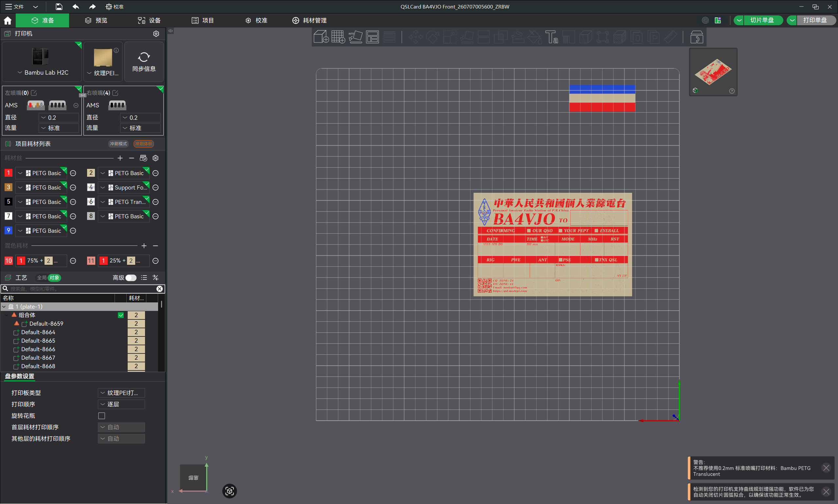Click the minus icon to remove filament
The height and width of the screenshot is (504, 838).
[x=132, y=158]
